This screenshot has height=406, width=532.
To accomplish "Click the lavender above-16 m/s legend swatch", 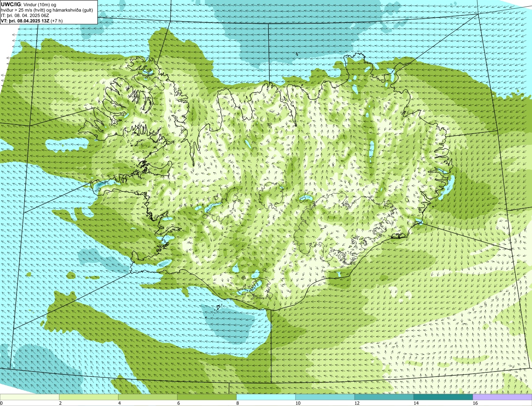I will [x=502, y=397].
